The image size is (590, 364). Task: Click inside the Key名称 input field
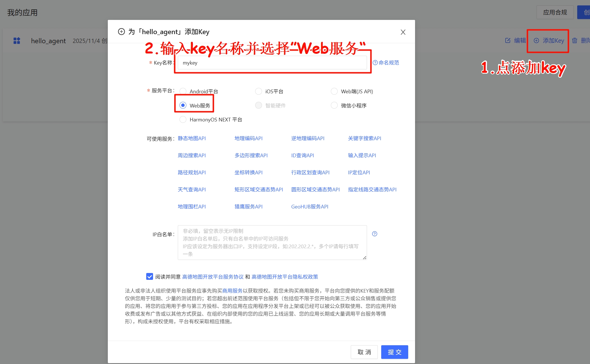tap(272, 63)
